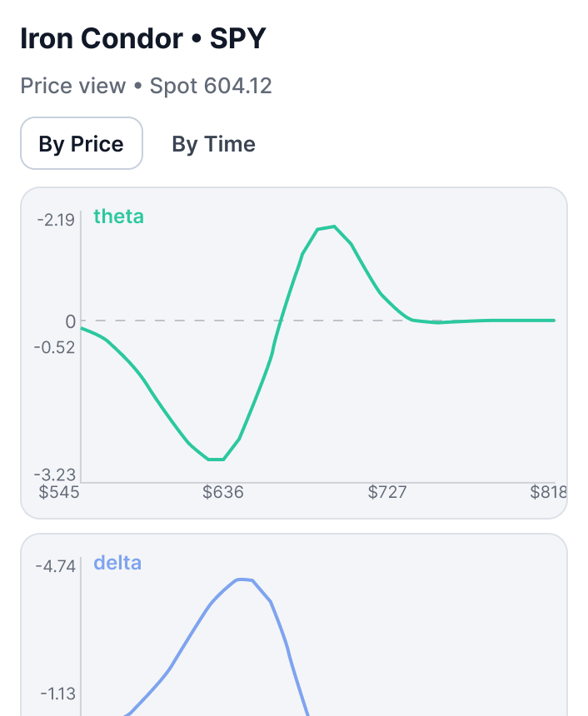Click the Iron Condor • SPY title

tap(143, 39)
